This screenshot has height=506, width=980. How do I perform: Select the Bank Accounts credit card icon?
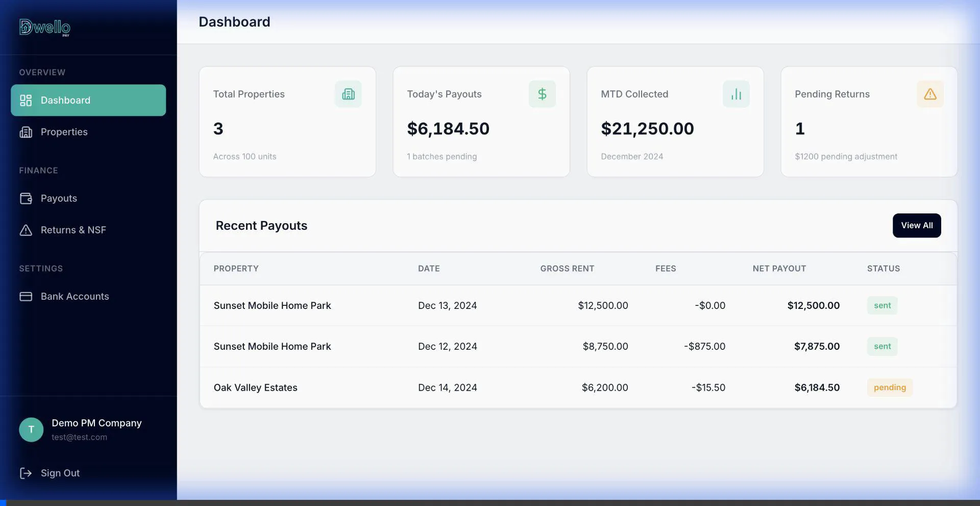pyautogui.click(x=27, y=296)
